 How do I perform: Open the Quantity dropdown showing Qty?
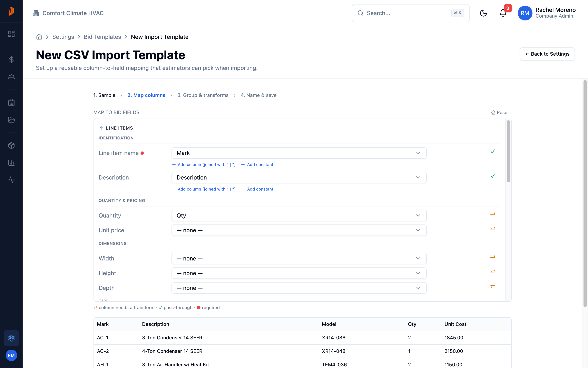[299, 216]
